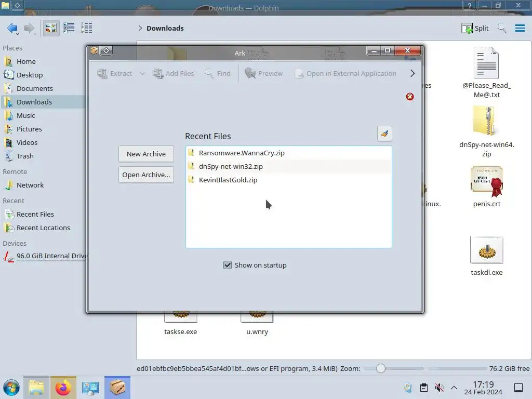This screenshot has width=532, height=399.
Task: Dismiss Ark welcome screen with red X
Action: click(410, 97)
